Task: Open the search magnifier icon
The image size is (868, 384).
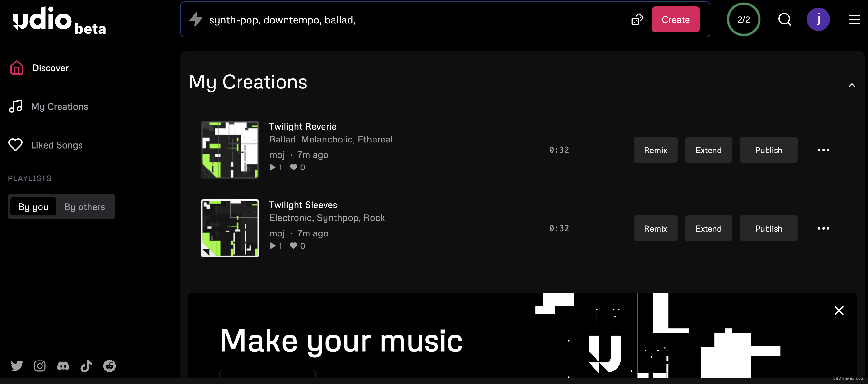Action: [784, 20]
